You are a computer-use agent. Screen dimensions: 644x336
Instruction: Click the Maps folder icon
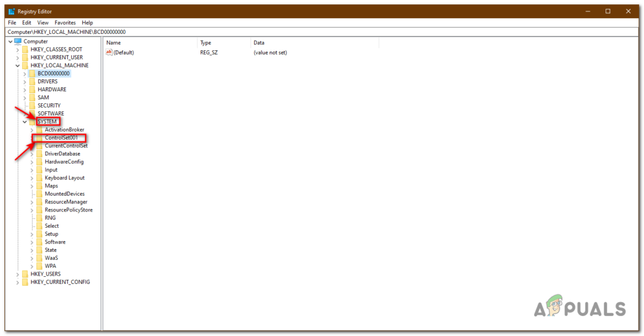(x=40, y=186)
